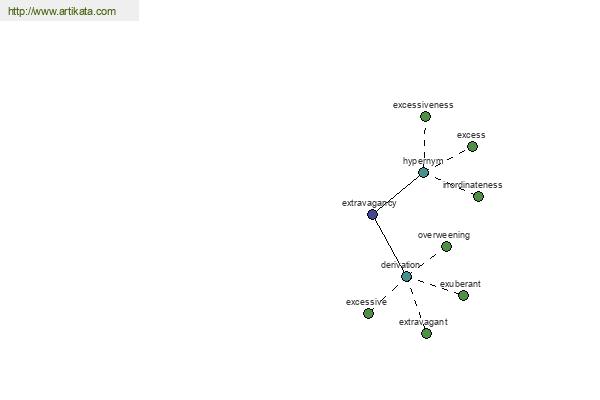Image resolution: width=600 pixels, height=400 pixels.
Task: Click the hypernym text label
Action: pos(423,161)
